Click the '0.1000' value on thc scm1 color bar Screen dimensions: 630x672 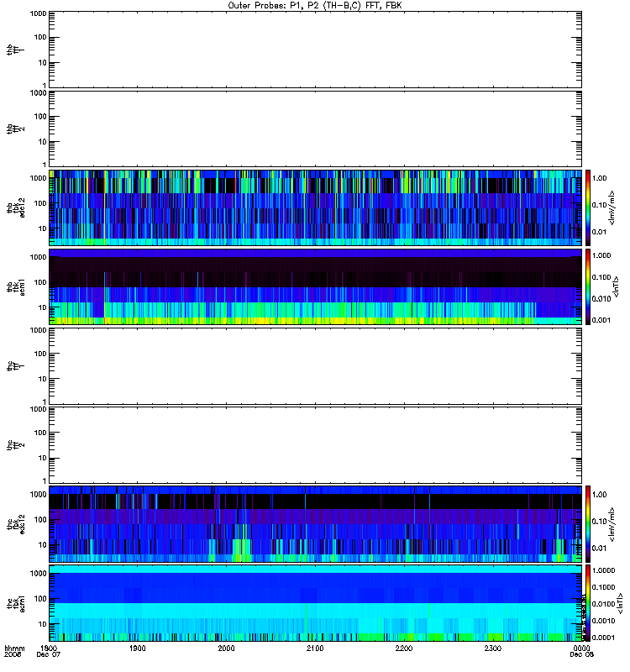(x=603, y=587)
